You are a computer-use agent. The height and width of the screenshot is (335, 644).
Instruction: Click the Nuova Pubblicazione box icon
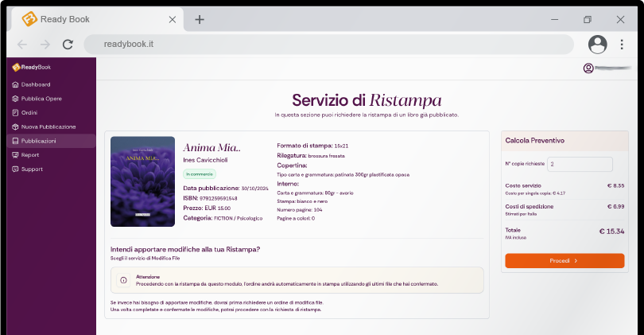(x=14, y=127)
